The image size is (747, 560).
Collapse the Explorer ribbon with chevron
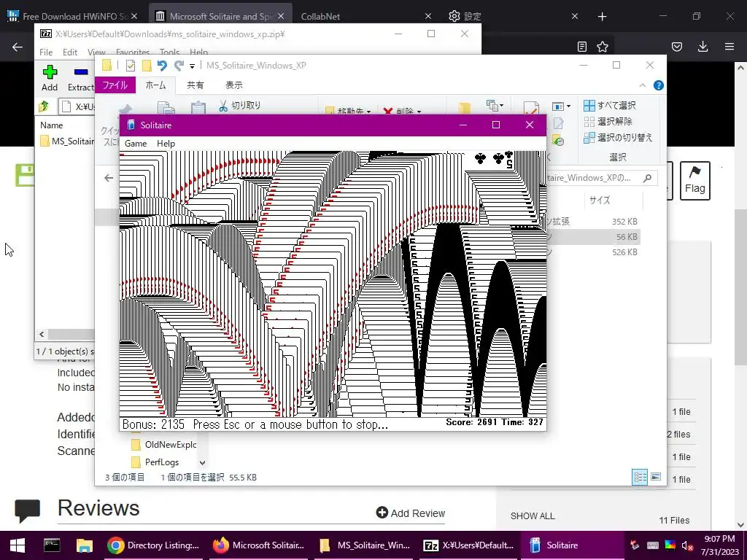[642, 85]
